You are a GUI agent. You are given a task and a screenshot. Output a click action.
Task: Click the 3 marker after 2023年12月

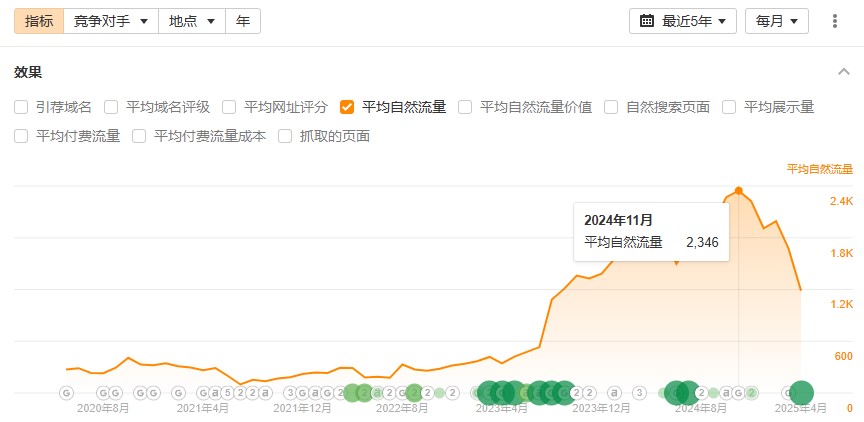(x=640, y=393)
